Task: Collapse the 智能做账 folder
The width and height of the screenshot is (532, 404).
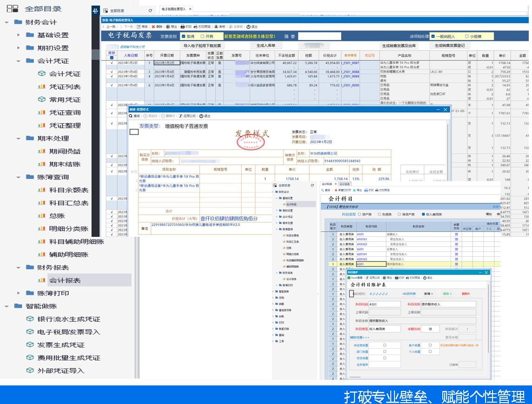Action: 7,306
